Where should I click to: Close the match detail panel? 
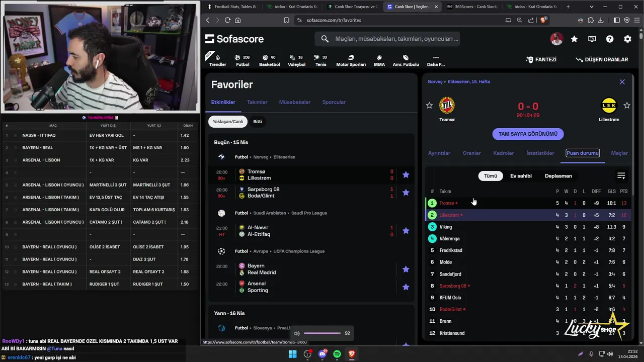click(x=622, y=82)
